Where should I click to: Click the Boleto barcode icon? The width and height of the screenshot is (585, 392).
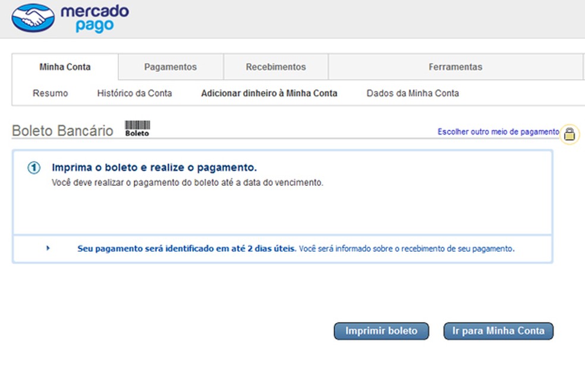coord(137,128)
